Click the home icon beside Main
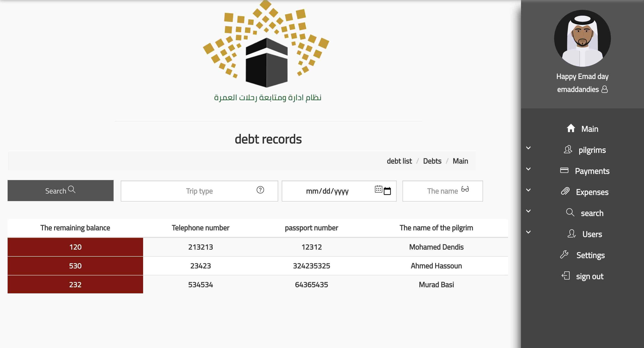Screen dimensions: 644x348 [x=571, y=129]
